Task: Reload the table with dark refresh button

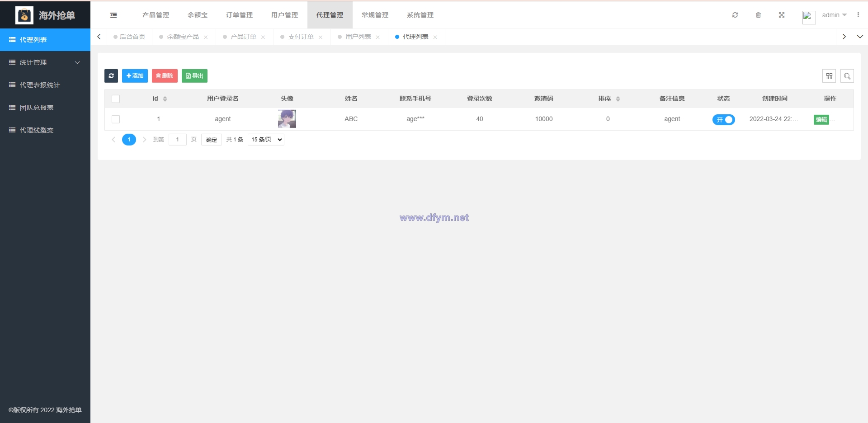Action: [x=111, y=76]
